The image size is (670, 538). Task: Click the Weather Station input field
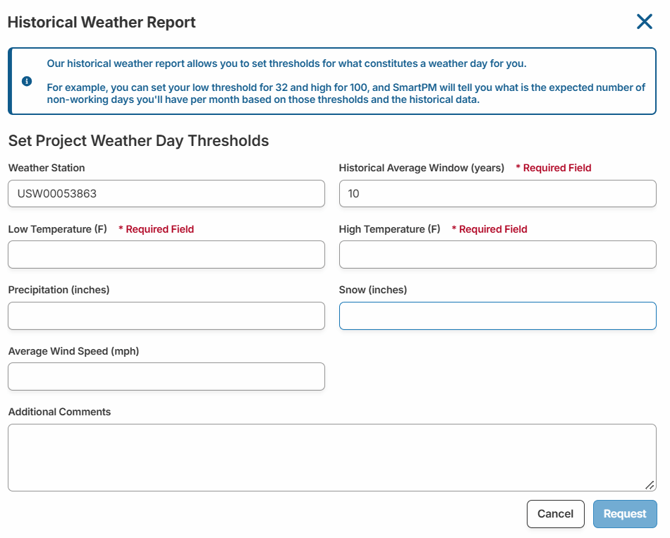(x=166, y=194)
